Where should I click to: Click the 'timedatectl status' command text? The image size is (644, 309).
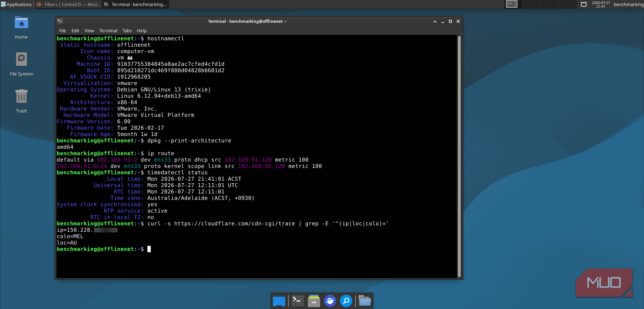coord(177,173)
